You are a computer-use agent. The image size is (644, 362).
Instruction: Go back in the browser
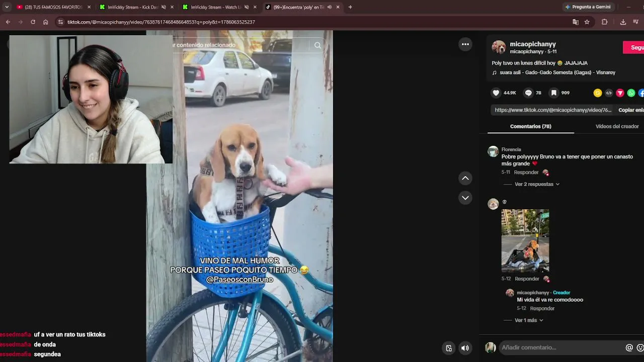(8, 22)
